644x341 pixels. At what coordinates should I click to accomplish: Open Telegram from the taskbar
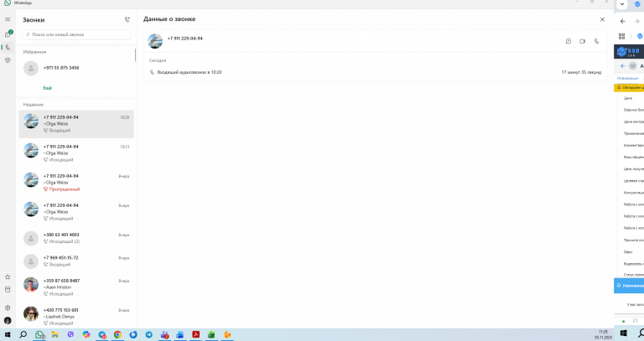[x=148, y=335]
